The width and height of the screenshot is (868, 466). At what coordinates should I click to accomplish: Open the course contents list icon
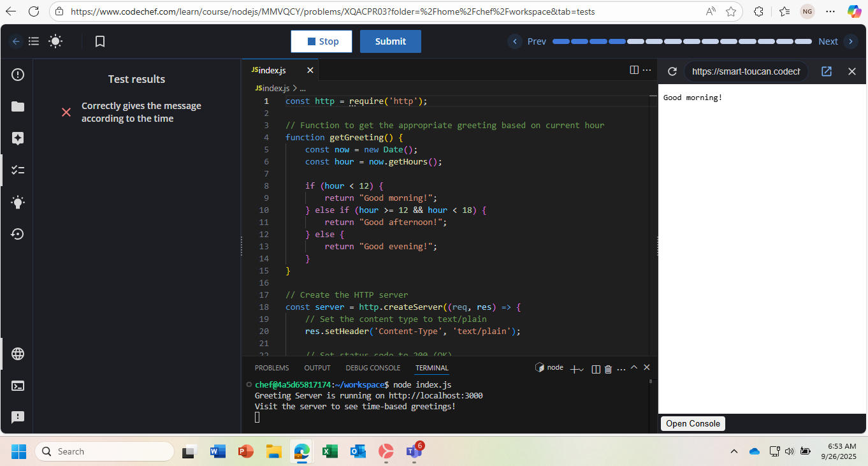pyautogui.click(x=34, y=41)
